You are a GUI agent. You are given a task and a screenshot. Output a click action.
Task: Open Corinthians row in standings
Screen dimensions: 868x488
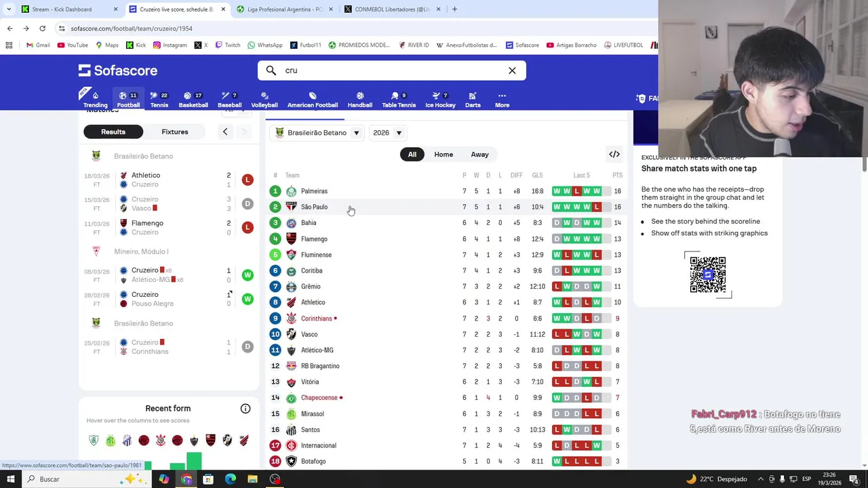[446, 319]
